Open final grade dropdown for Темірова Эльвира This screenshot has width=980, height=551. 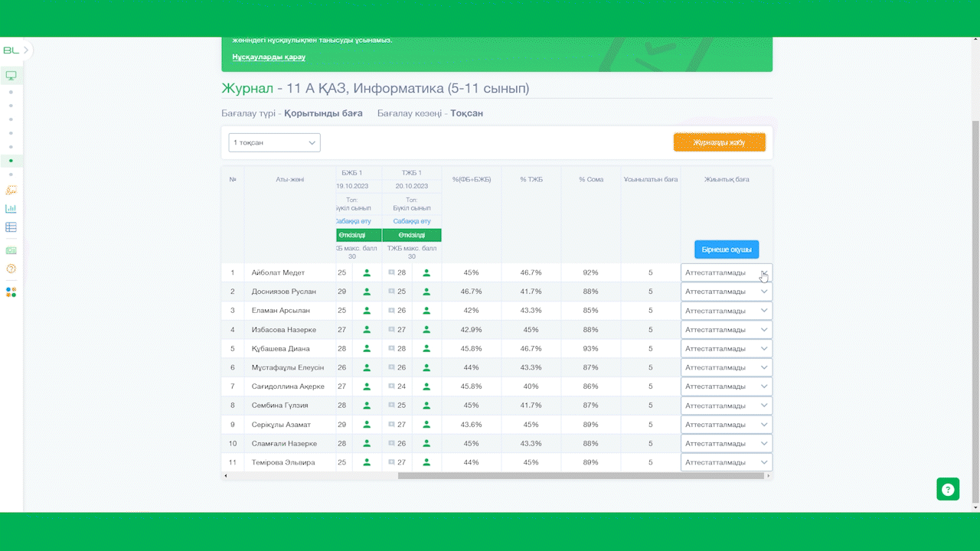coord(727,462)
